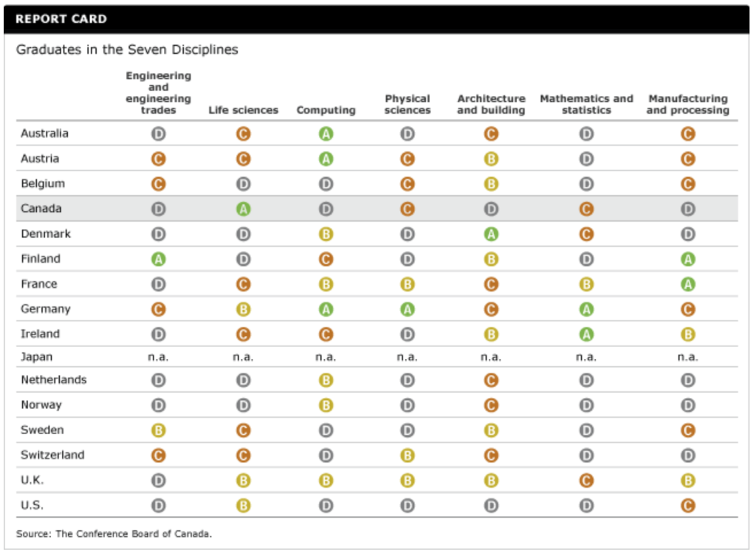Select Ireland's A grade in Mathematics and statistics

(586, 334)
